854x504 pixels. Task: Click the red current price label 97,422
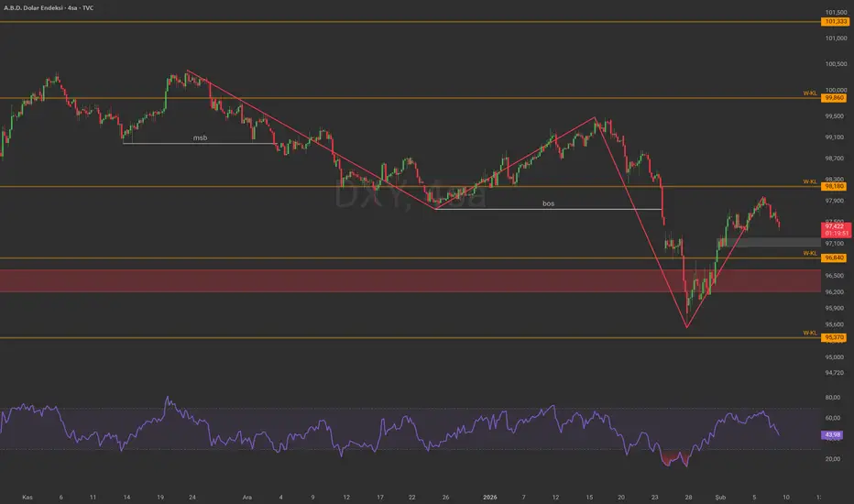click(835, 225)
